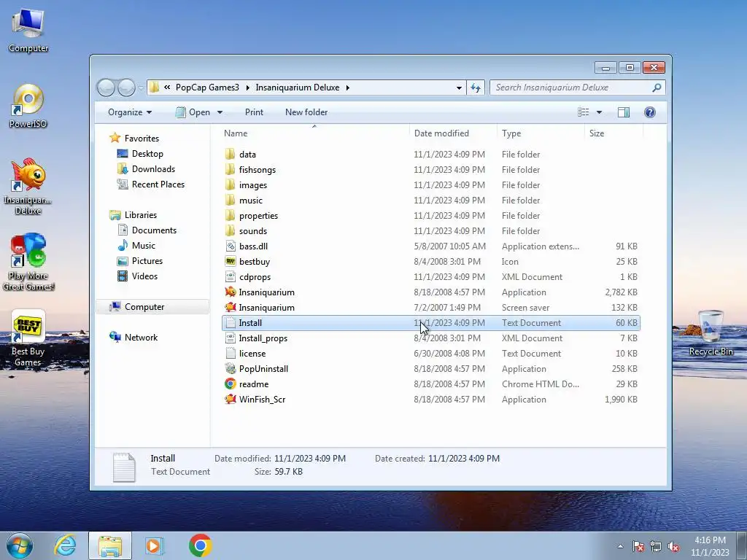This screenshot has height=560, width=747.
Task: Launch Google Chrome from the taskbar
Action: 200,545
